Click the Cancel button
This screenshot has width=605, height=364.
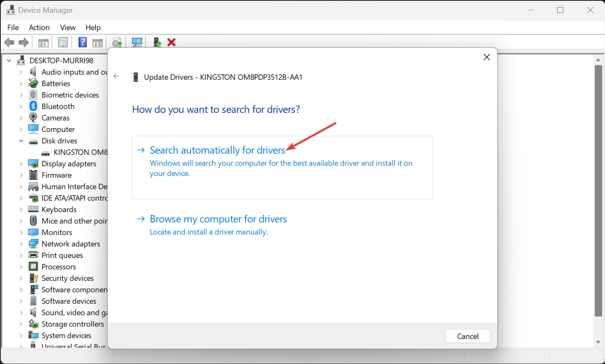point(468,336)
